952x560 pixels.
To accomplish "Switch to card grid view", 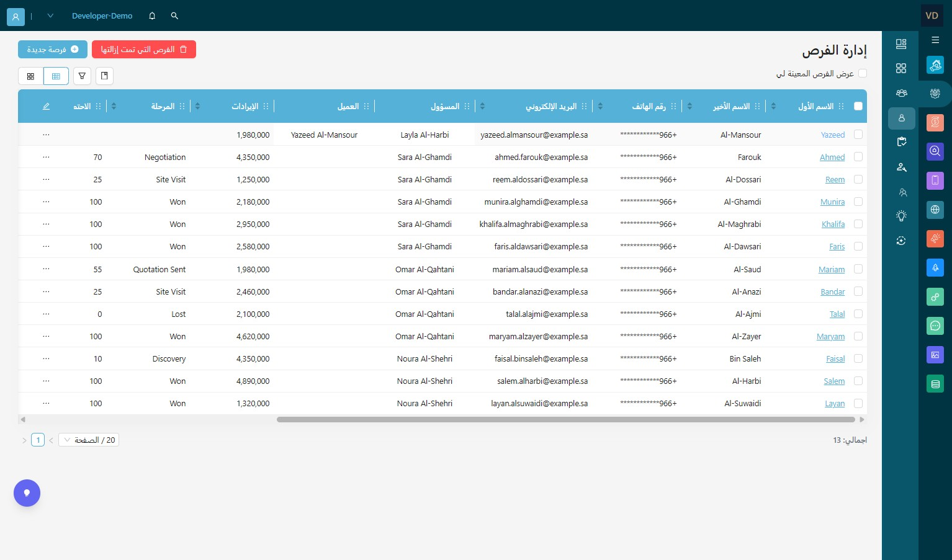I will point(30,76).
